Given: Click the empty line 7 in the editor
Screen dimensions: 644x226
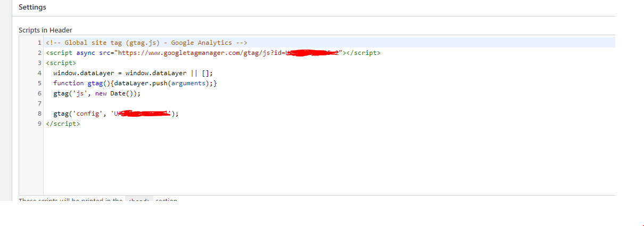Looking at the screenshot, I should [329, 103].
